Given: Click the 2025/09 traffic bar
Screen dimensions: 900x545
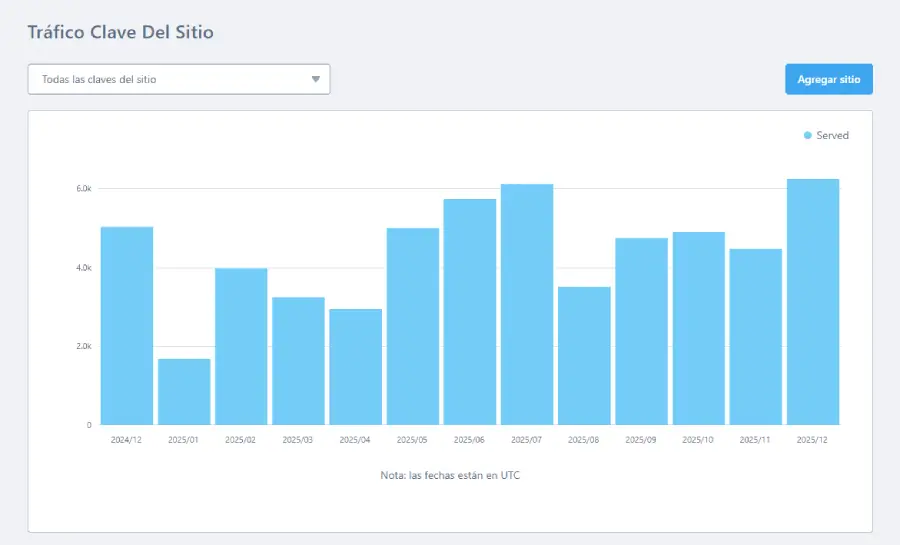Looking at the screenshot, I should pyautogui.click(x=641, y=332).
